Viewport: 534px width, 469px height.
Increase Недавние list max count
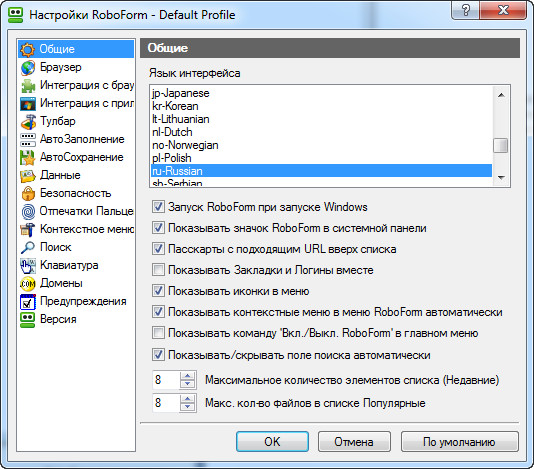pyautogui.click(x=188, y=376)
